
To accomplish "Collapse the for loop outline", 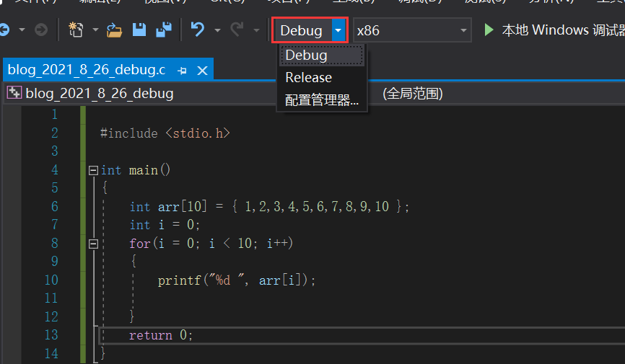I will [93, 244].
